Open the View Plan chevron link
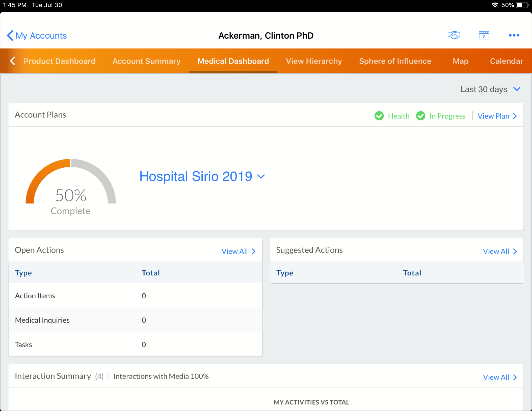532x411 pixels. pos(497,116)
